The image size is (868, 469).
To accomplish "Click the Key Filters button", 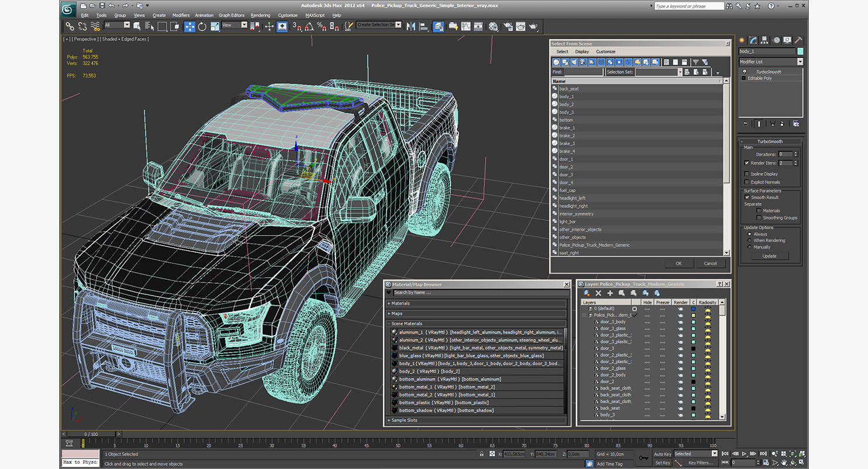I will (700, 463).
